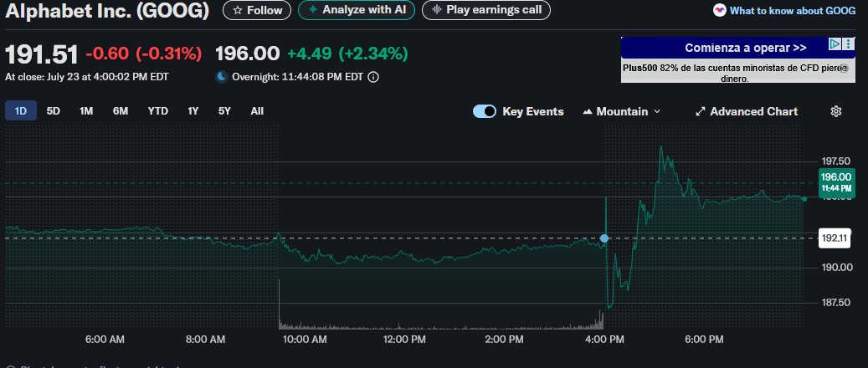Select the 1Y time range
This screenshot has width=868, height=368.
[193, 110]
